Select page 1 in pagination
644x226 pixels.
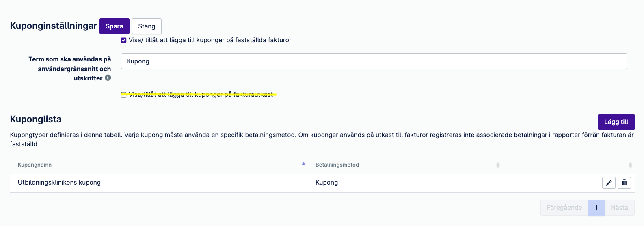coord(596,208)
